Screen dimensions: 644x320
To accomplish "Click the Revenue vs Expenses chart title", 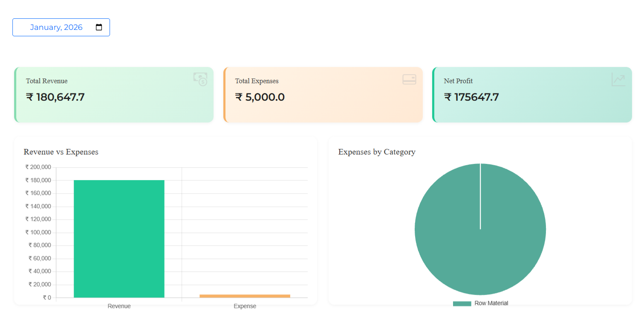I will (61, 152).
